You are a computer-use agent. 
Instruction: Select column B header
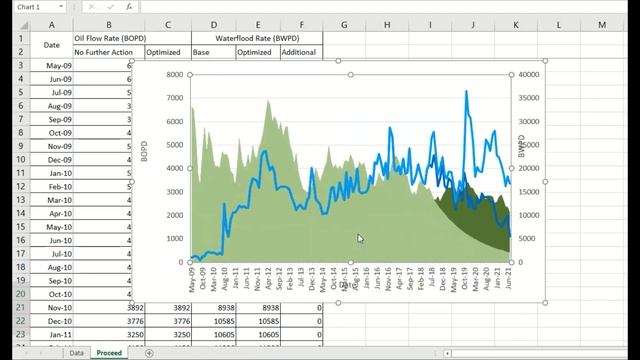click(x=109, y=25)
